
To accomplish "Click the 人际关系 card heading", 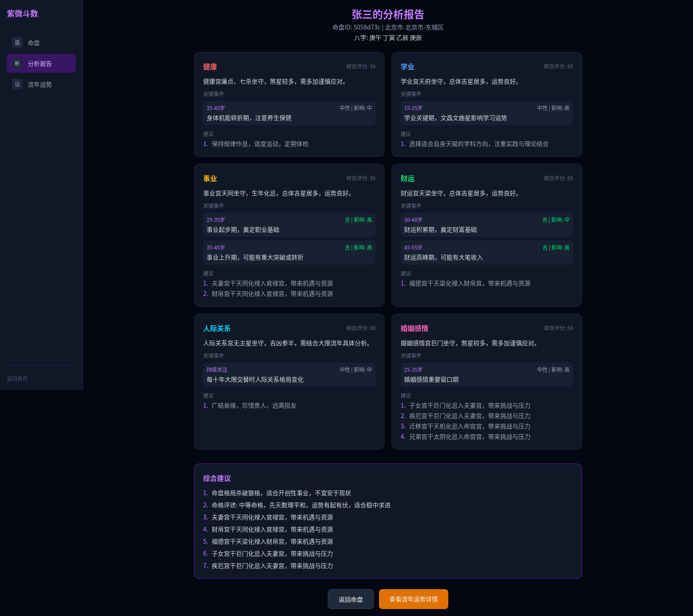I will click(x=217, y=328).
